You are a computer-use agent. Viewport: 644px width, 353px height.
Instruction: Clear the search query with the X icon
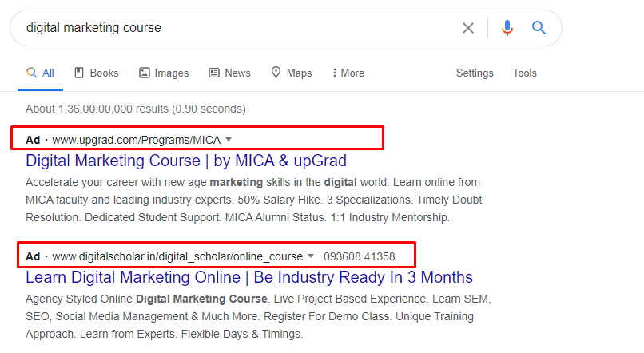click(x=468, y=28)
